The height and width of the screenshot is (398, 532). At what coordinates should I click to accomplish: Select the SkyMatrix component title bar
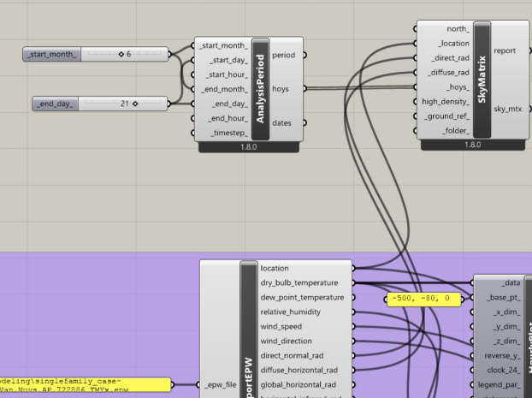[482, 80]
